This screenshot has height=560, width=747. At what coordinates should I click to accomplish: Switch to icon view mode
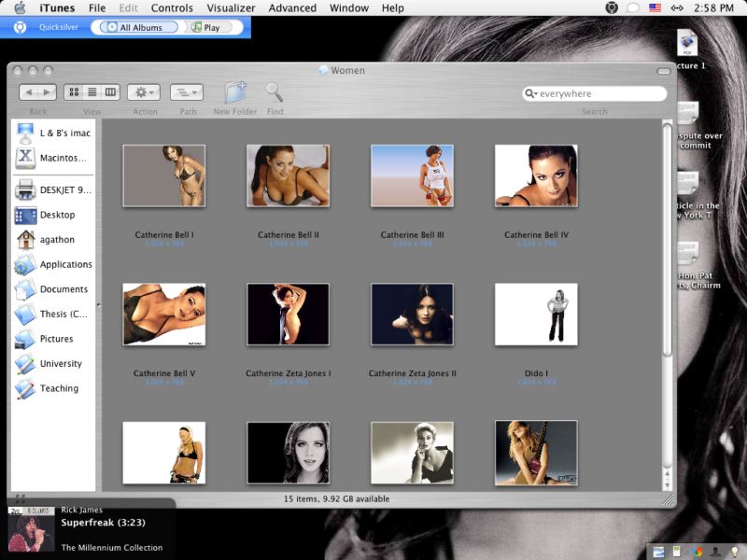tap(73, 92)
